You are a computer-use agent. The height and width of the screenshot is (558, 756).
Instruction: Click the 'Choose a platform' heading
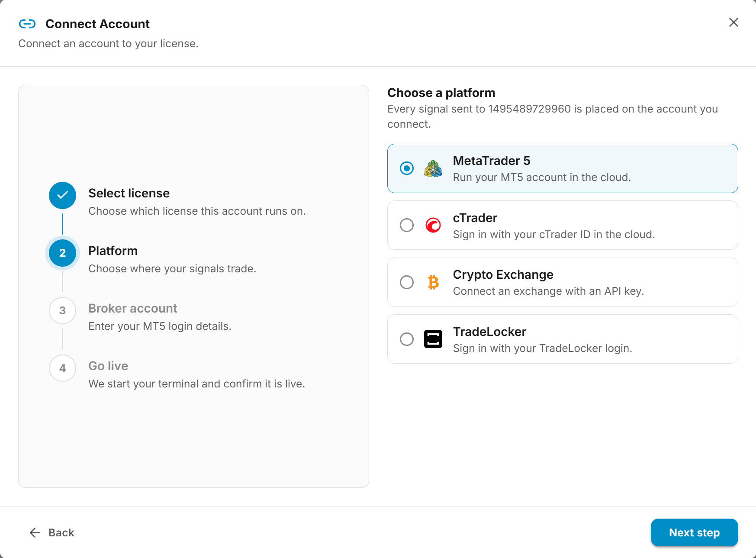tap(441, 93)
